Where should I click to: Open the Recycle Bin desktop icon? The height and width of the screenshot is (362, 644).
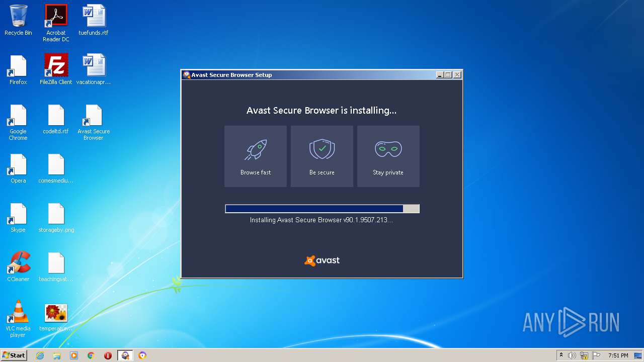(18, 20)
